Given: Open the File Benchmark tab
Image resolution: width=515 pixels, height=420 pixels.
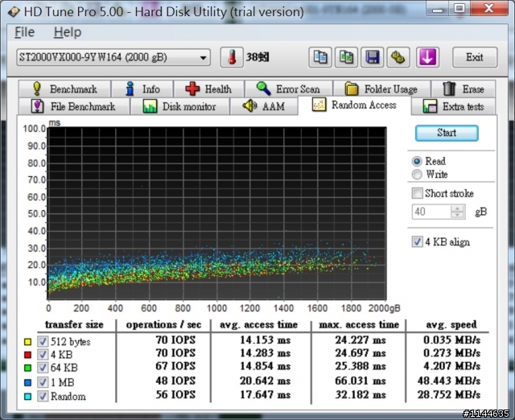Looking at the screenshot, I should coord(74,106).
